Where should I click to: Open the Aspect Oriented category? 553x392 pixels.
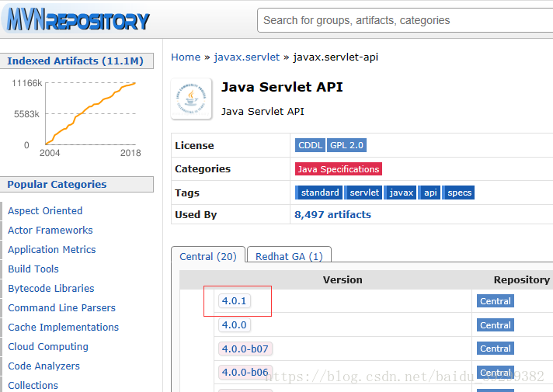45,211
